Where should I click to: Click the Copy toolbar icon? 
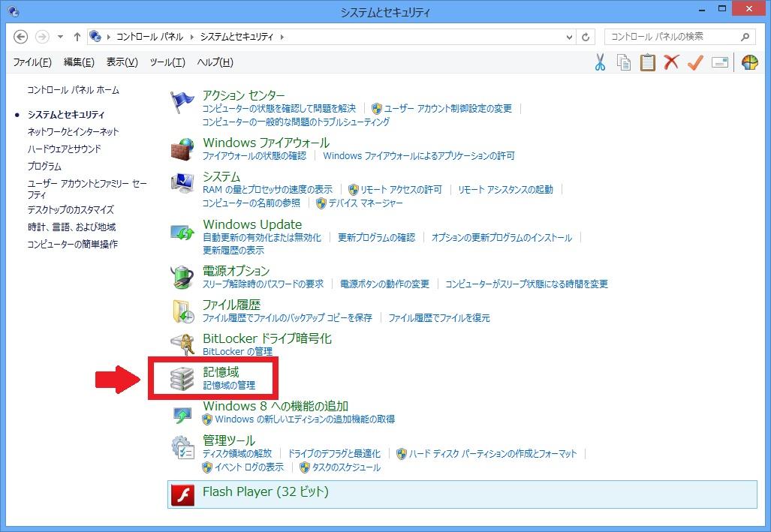pos(624,62)
